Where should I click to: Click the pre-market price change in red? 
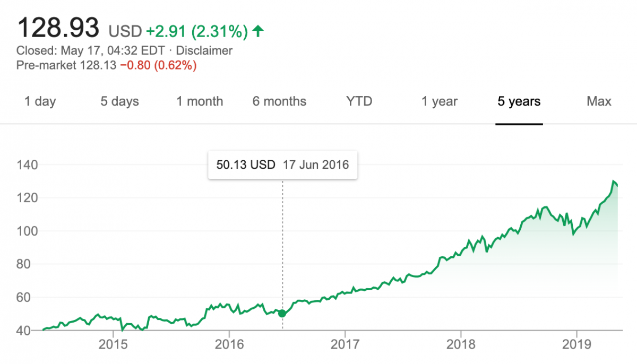coord(158,65)
